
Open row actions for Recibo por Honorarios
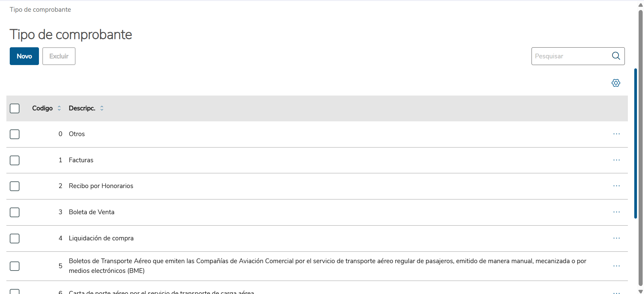(x=616, y=186)
